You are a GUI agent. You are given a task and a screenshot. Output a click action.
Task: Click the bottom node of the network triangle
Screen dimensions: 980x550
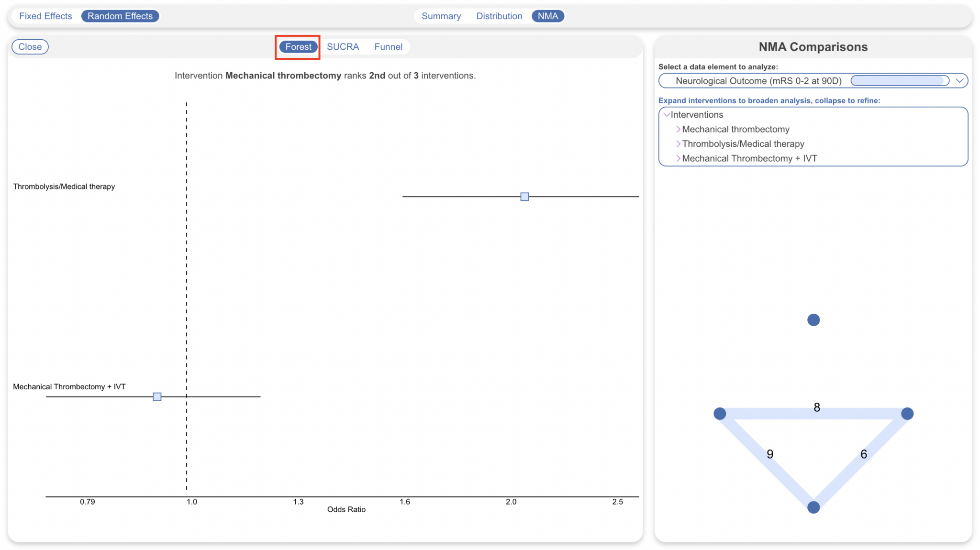813,507
